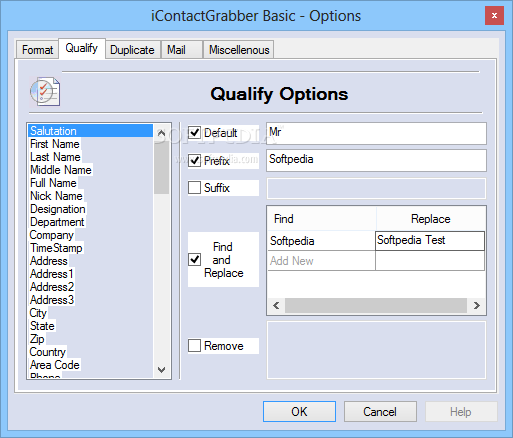Viewport: 513px width, 438px height.
Task: Click the empty Remove text area
Action: pos(376,350)
